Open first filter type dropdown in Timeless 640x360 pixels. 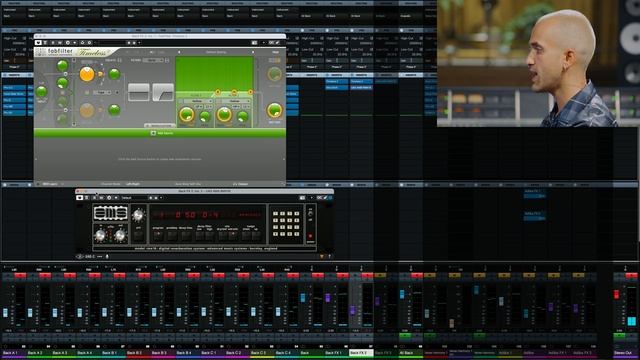click(x=197, y=101)
